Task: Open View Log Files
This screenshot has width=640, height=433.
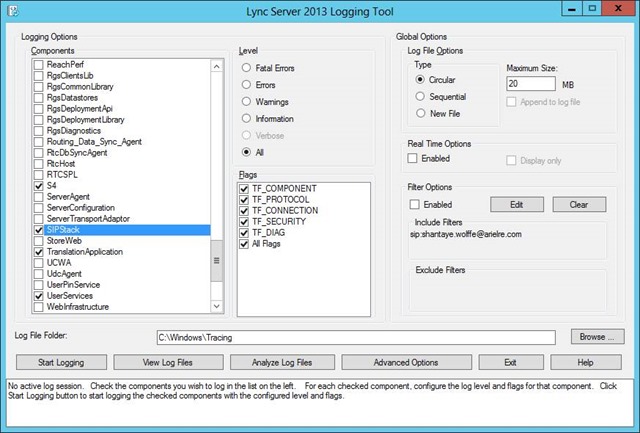Action: [x=168, y=362]
